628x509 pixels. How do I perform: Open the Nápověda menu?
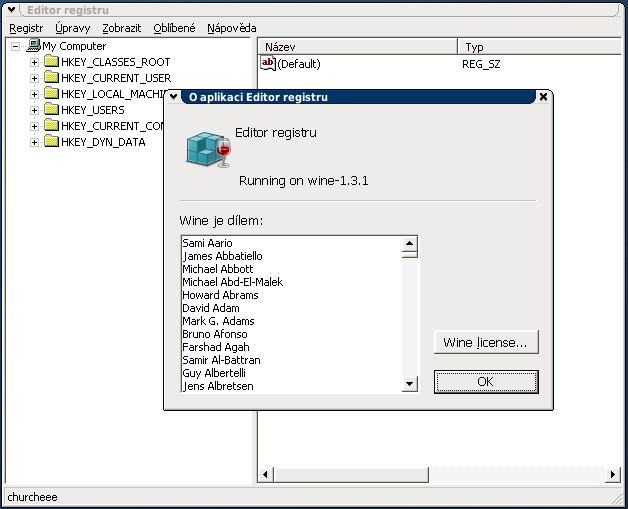[231, 28]
